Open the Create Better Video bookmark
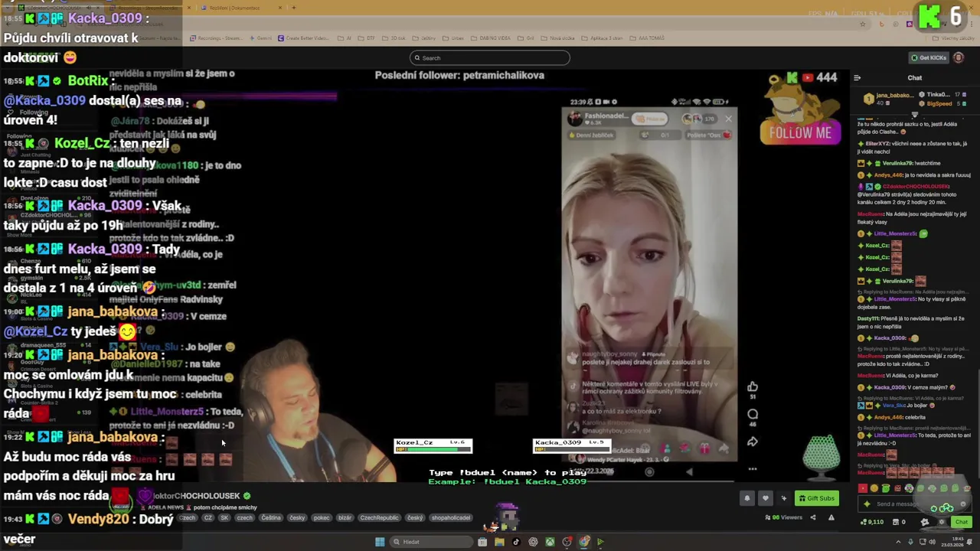The width and height of the screenshot is (980, 551). [x=303, y=38]
